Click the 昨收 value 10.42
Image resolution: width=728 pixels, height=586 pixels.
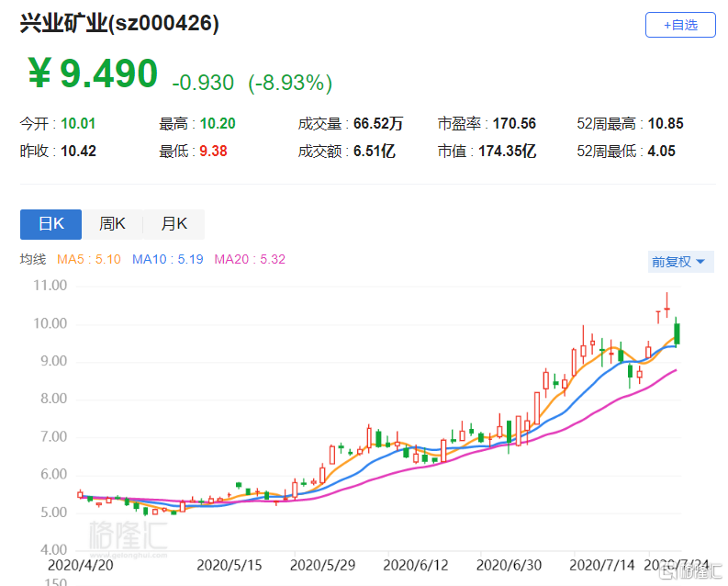click(x=78, y=151)
